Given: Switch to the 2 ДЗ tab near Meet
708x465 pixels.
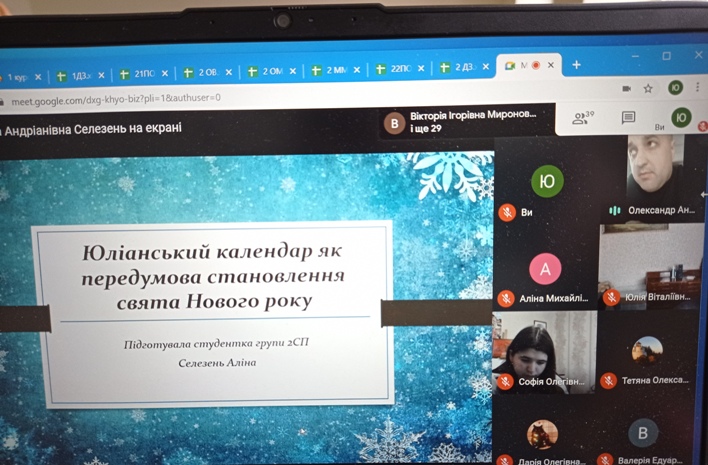Looking at the screenshot, I should (465, 67).
